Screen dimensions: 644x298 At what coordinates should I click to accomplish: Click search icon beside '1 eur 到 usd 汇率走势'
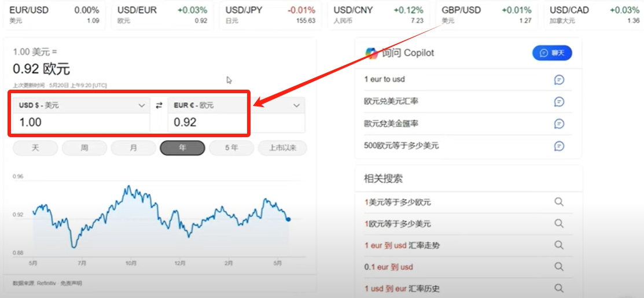[558, 245]
